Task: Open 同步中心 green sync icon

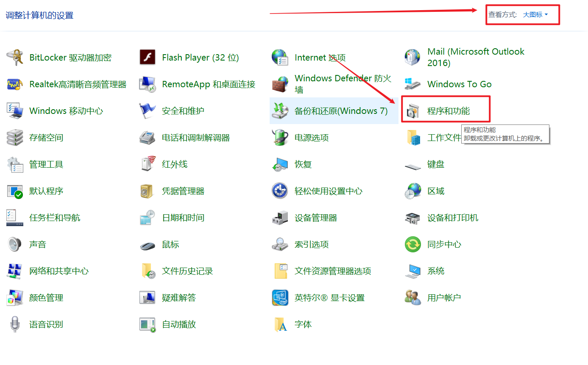Action: click(x=412, y=244)
